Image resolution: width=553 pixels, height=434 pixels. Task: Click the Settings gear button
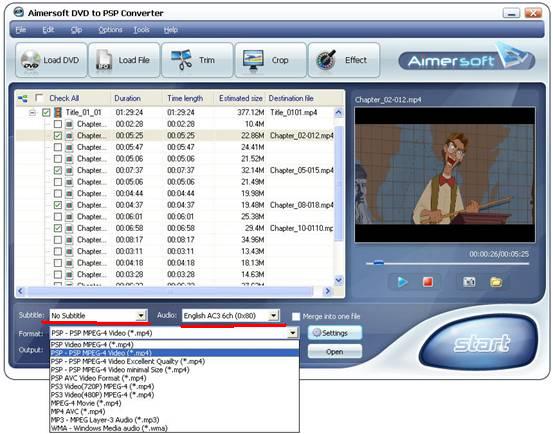pyautogui.click(x=335, y=333)
